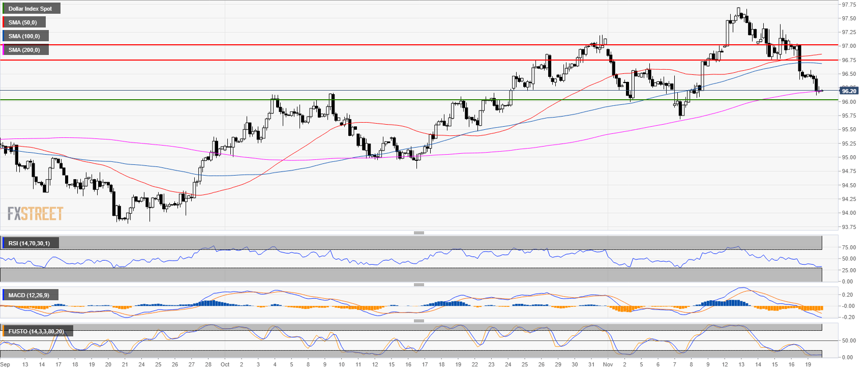Click the Nov label on the date axis
The width and height of the screenshot is (868, 371).
pyautogui.click(x=608, y=364)
